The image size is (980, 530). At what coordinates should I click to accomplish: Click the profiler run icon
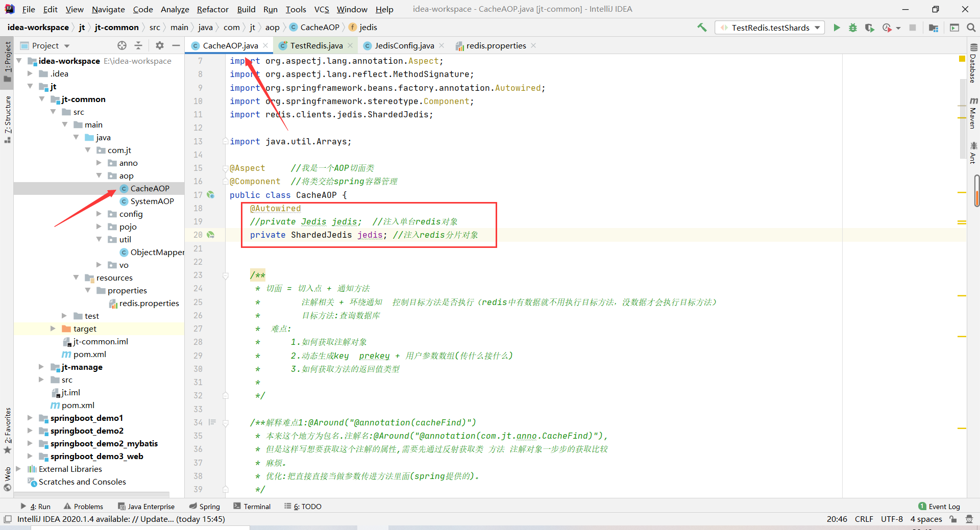(x=887, y=28)
